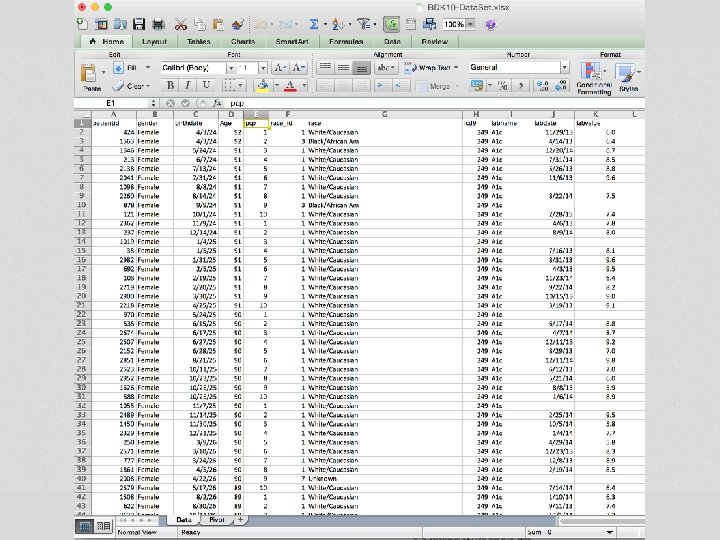Click the formula bar containing pcp
720x540 pixels.
pyautogui.click(x=435, y=103)
